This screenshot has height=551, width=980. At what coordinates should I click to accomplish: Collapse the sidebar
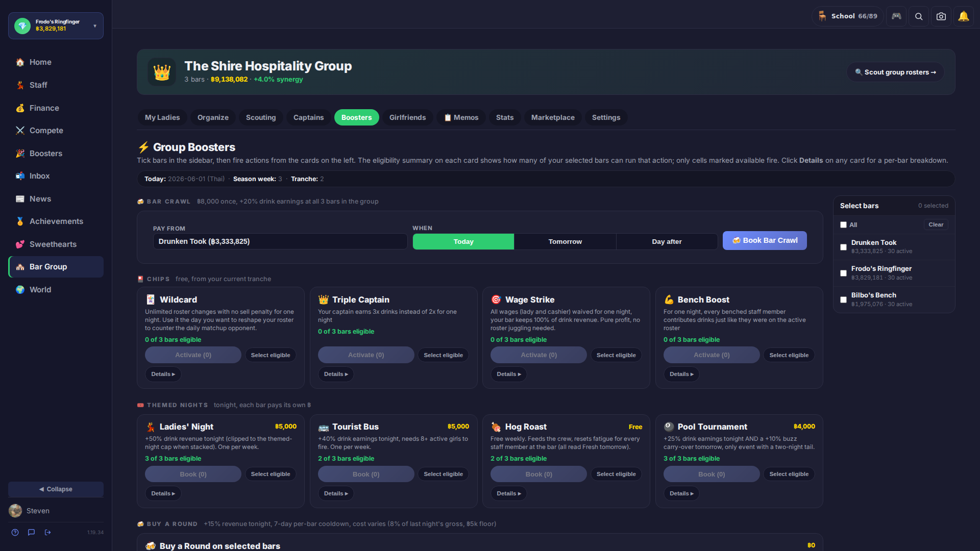point(56,489)
